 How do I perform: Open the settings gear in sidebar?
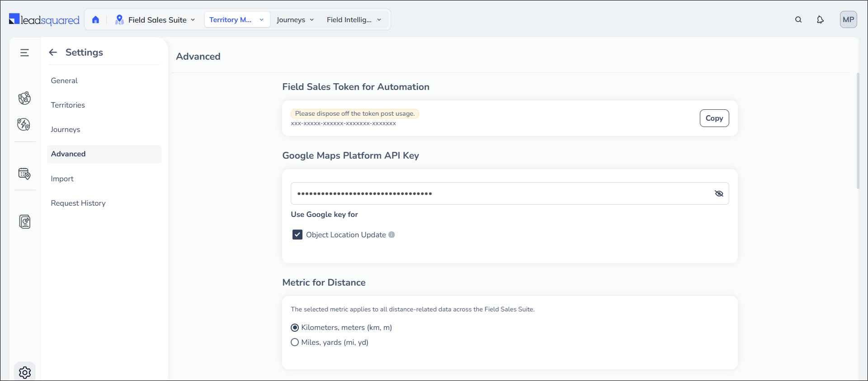pyautogui.click(x=25, y=372)
